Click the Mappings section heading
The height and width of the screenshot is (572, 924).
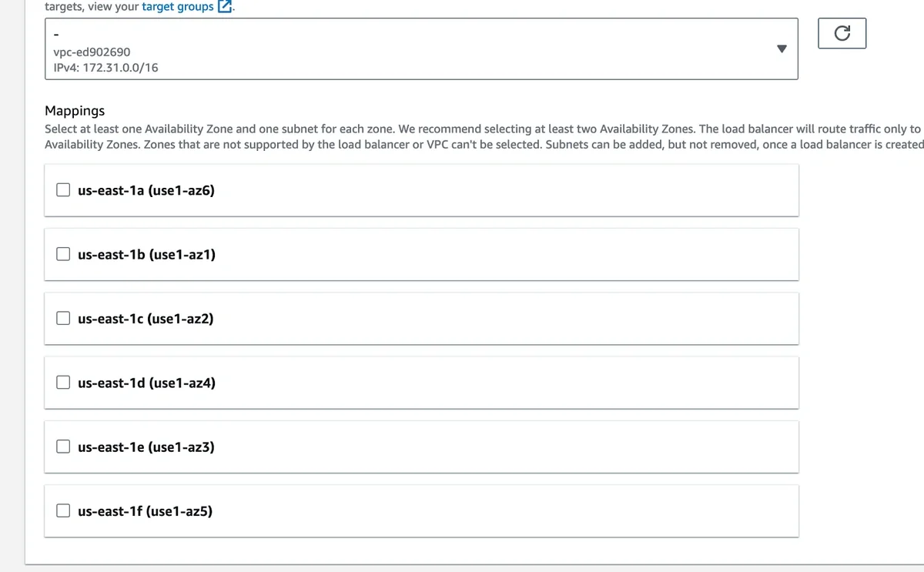(75, 111)
